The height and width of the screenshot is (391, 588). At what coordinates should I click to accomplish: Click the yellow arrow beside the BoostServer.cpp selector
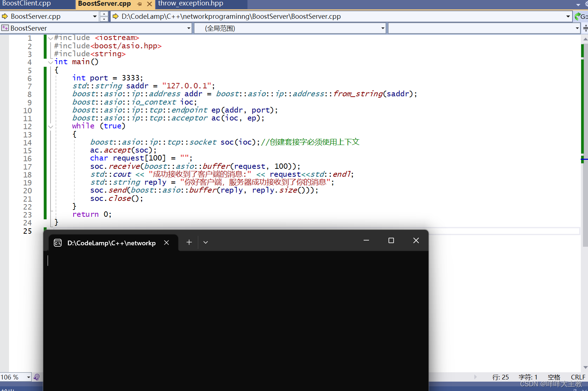tap(5, 16)
